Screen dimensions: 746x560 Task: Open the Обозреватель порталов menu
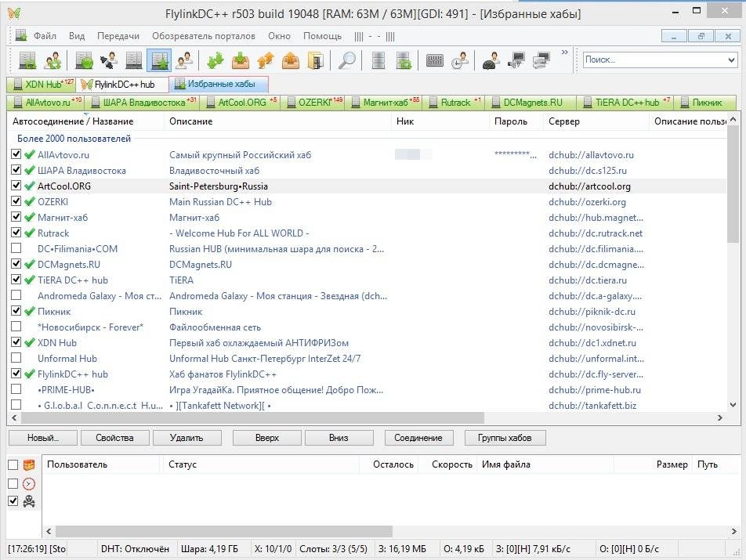click(x=204, y=36)
